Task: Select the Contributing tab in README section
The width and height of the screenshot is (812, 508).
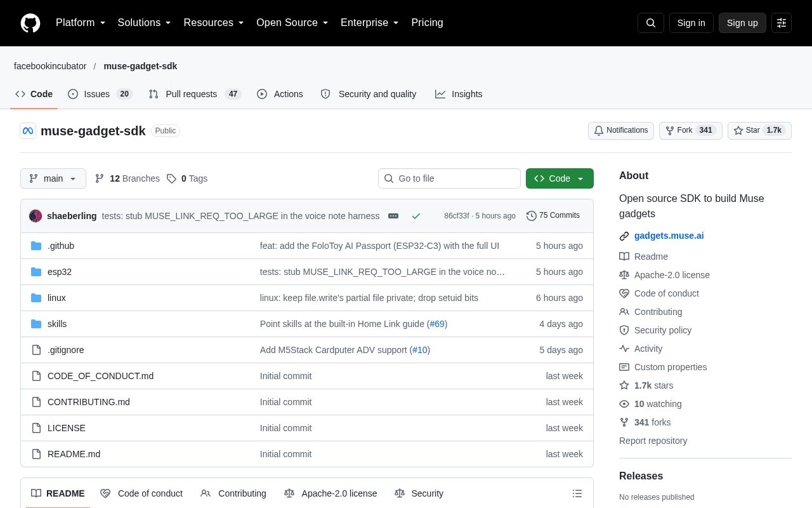Action: click(x=233, y=493)
